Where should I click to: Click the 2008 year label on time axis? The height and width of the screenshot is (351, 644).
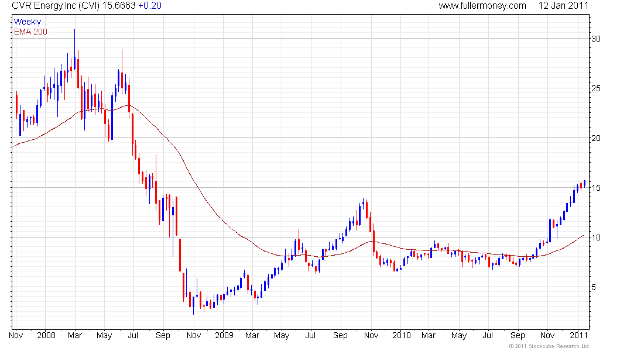(x=46, y=335)
